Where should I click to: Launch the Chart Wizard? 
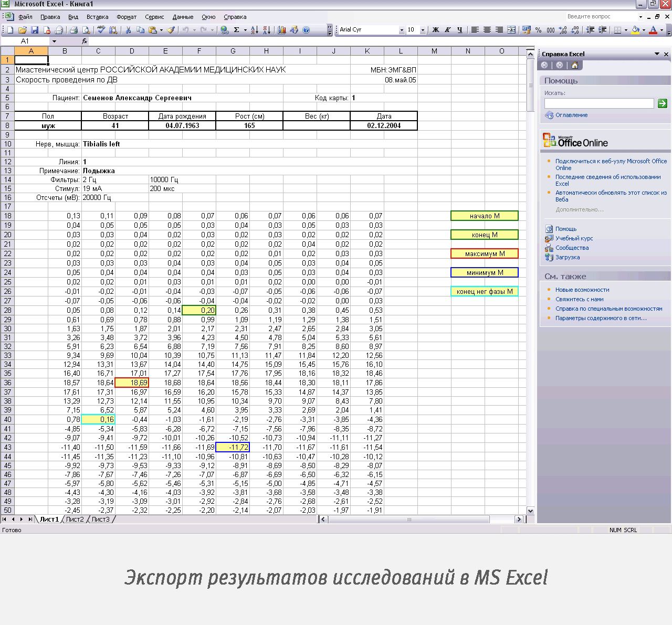[282, 30]
